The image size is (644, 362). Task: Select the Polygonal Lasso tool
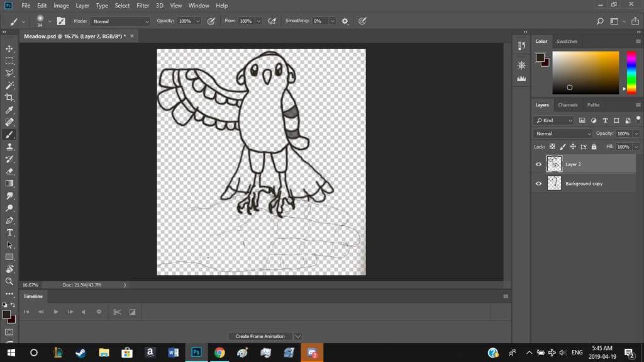point(9,73)
